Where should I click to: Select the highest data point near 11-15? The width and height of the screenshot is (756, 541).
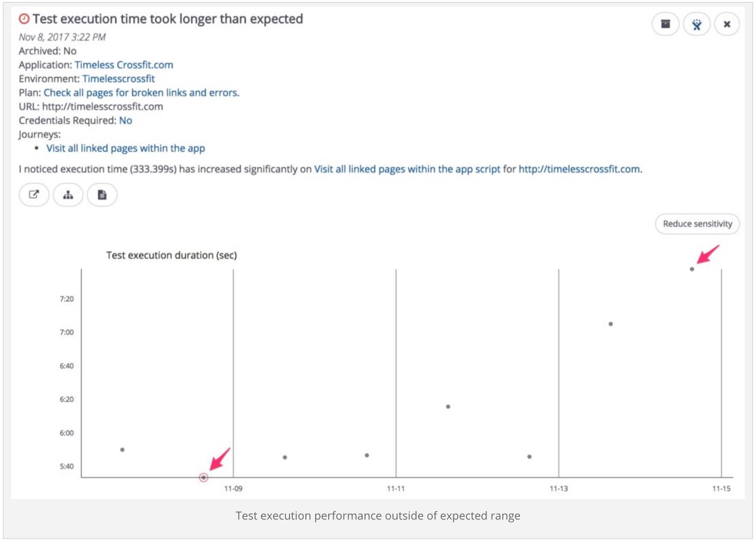[x=692, y=269]
